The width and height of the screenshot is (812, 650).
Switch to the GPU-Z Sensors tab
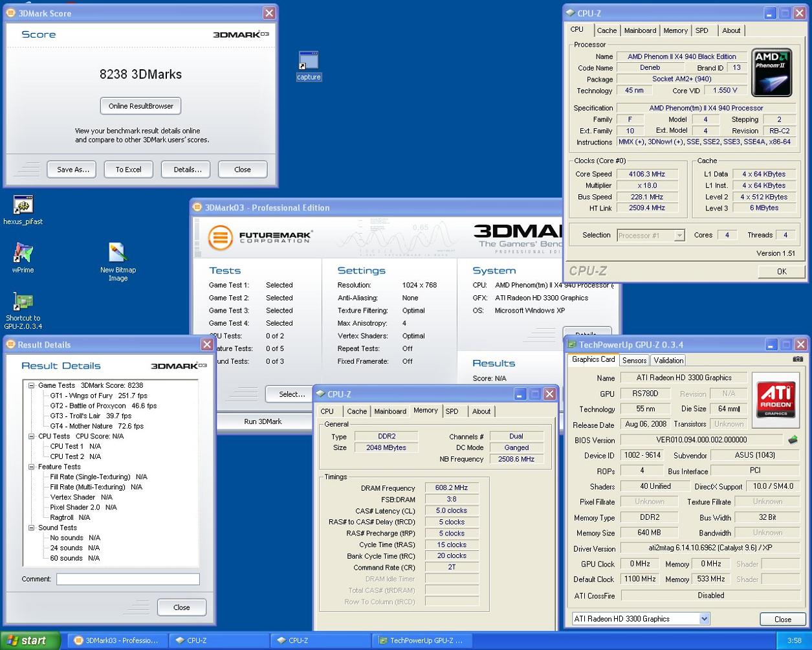click(634, 361)
